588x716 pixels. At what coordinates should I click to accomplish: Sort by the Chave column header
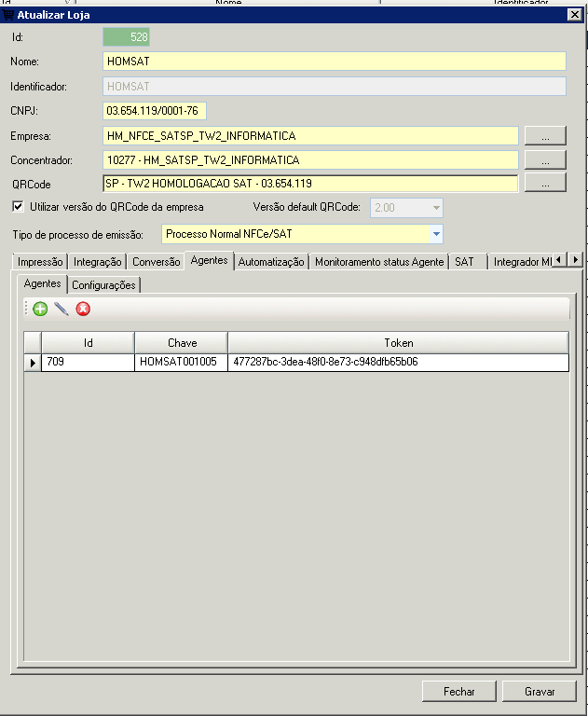click(182, 343)
